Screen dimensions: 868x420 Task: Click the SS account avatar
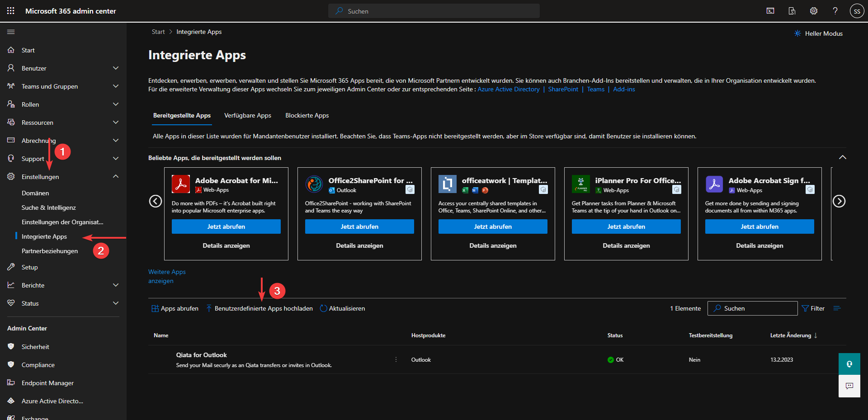[857, 11]
